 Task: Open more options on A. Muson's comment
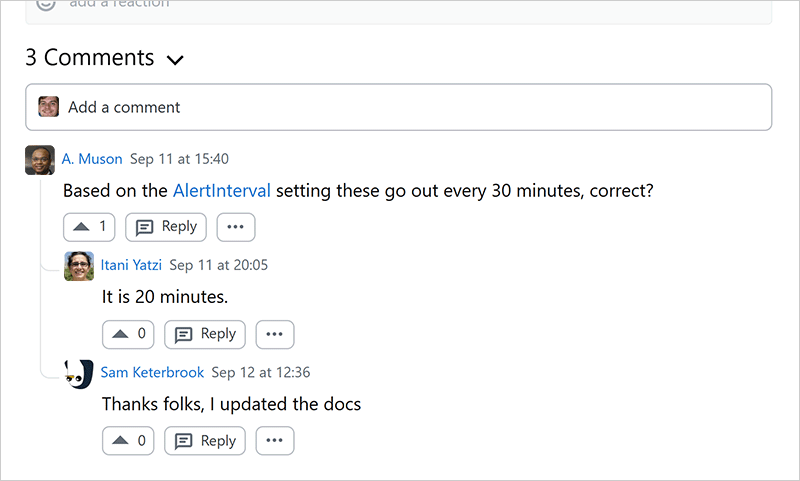[x=235, y=227]
